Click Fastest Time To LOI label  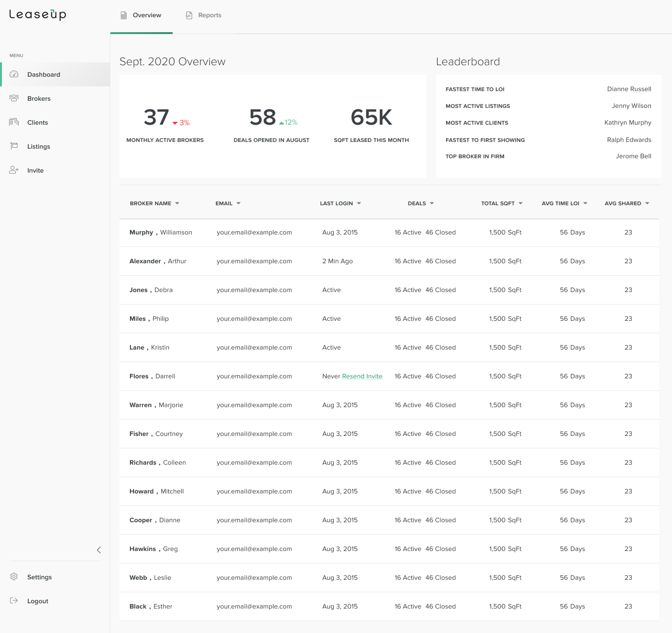(475, 89)
